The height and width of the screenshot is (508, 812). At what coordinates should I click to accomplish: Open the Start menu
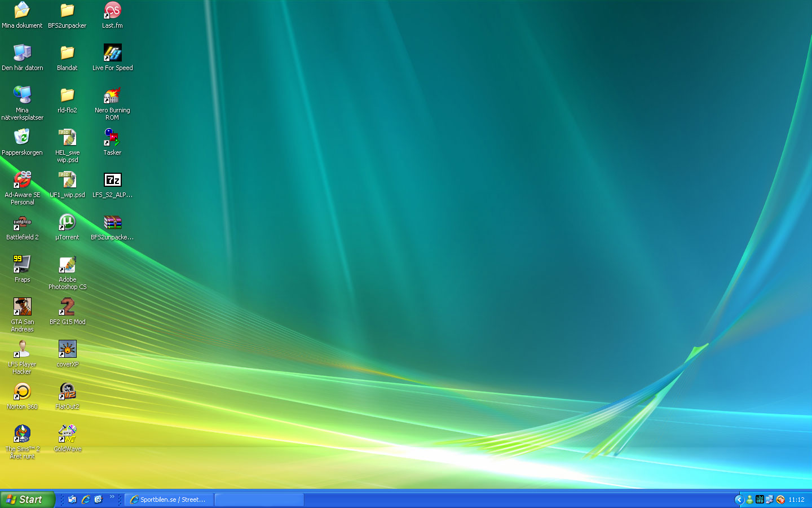click(27, 500)
